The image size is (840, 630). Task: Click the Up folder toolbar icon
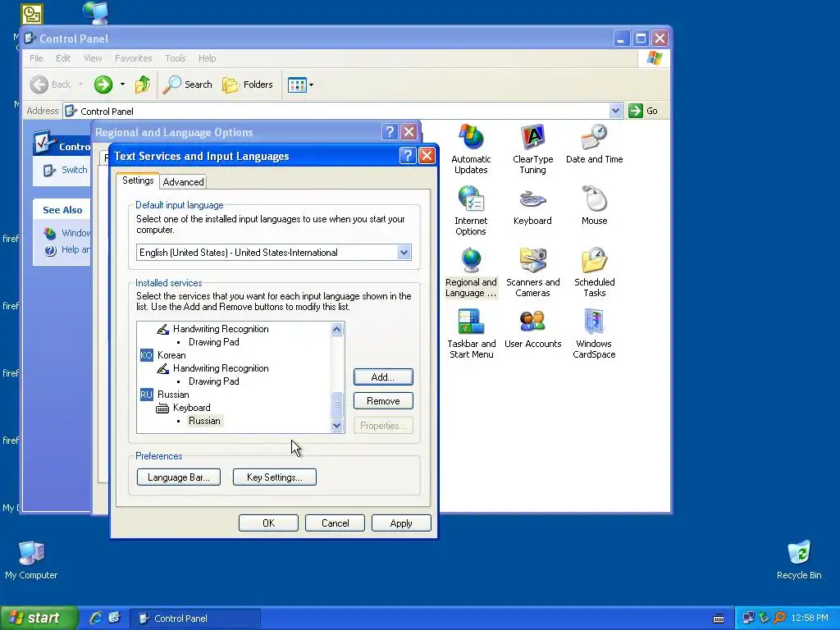[143, 84]
